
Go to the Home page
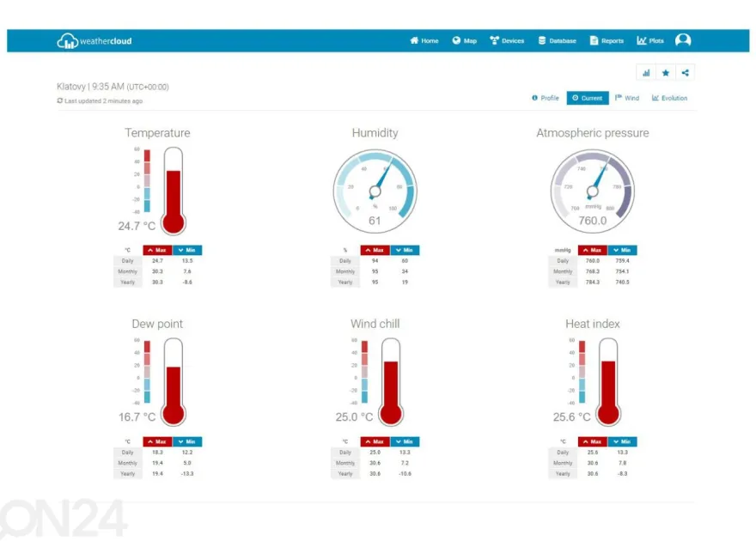[424, 41]
